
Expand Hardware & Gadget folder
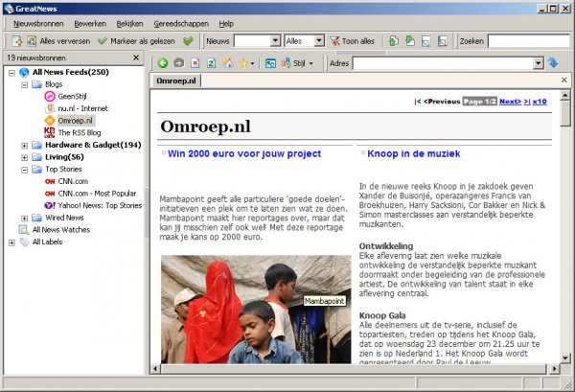coord(24,146)
